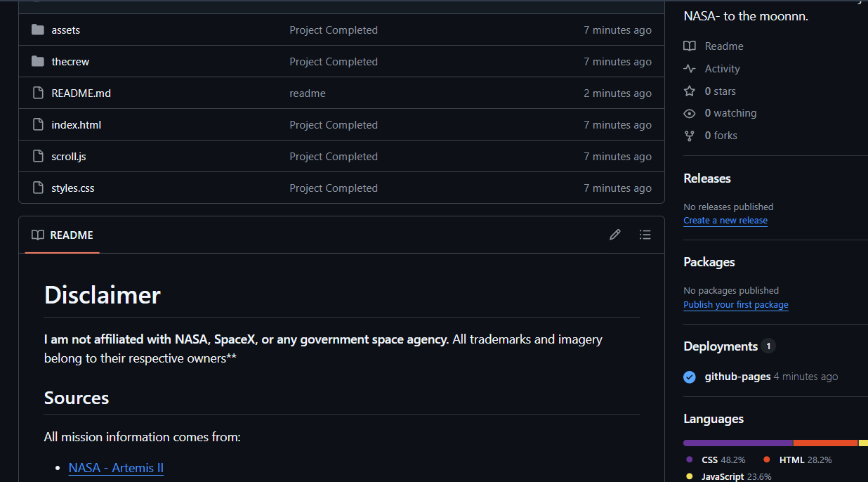868x482 pixels.
Task: Click "Create a new release" link
Action: point(725,221)
